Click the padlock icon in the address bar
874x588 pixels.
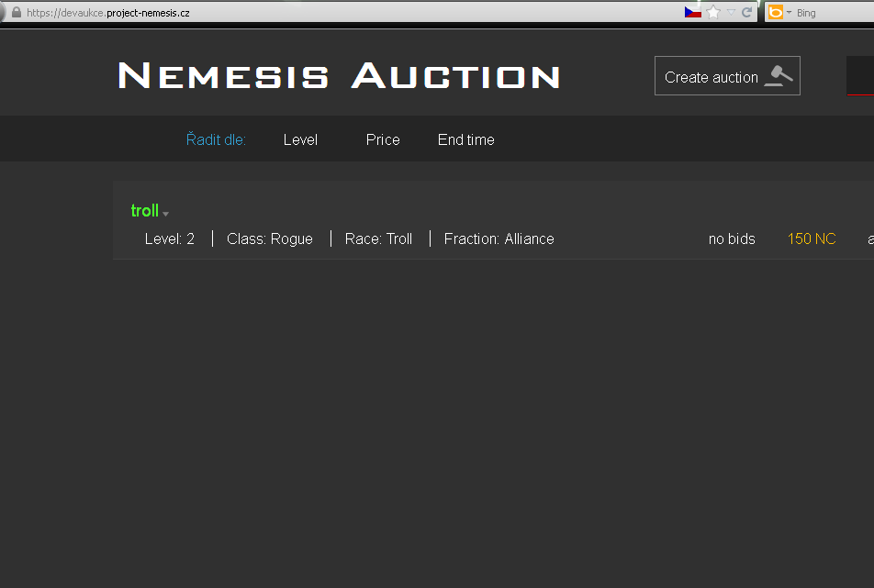coord(17,12)
